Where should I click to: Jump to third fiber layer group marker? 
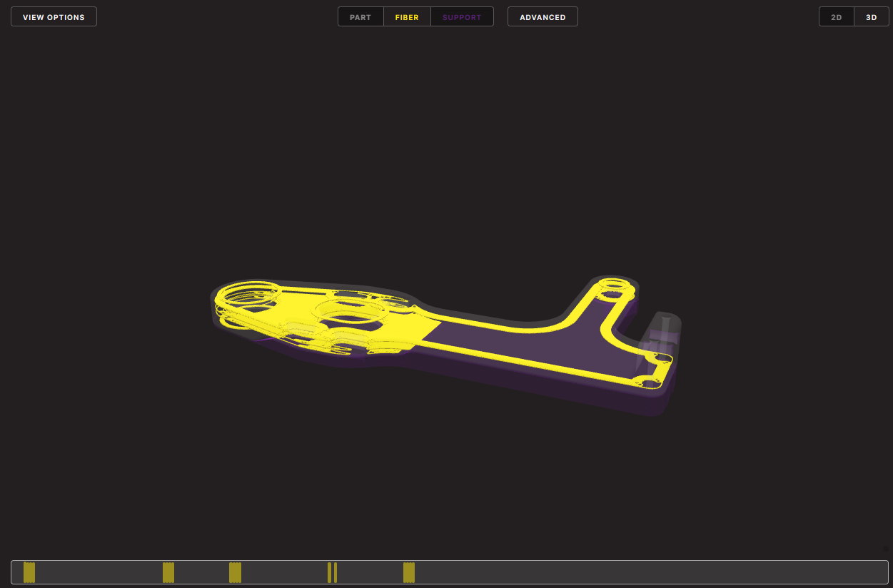[x=236, y=572]
